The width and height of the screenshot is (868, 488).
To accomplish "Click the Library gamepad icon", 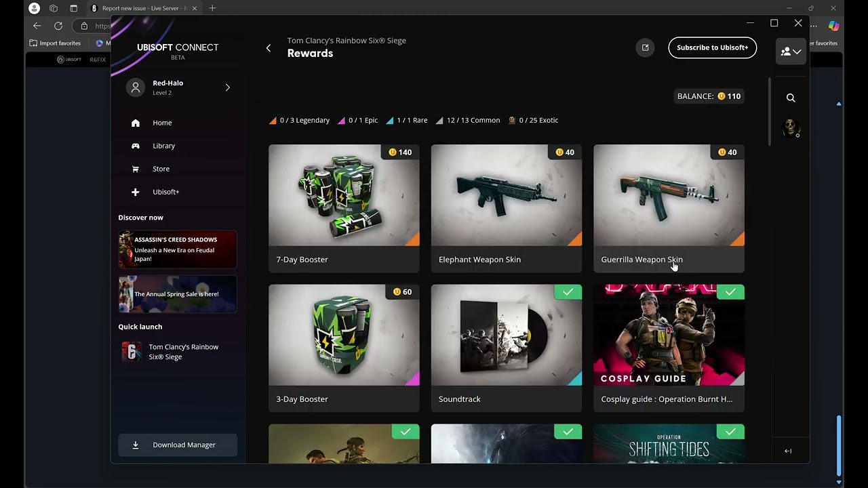I will pyautogui.click(x=136, y=146).
